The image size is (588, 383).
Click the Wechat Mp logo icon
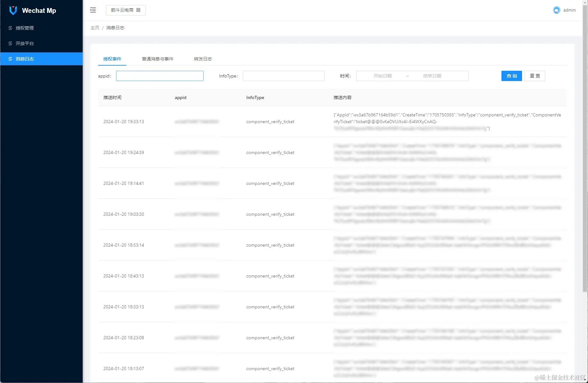pyautogui.click(x=13, y=10)
